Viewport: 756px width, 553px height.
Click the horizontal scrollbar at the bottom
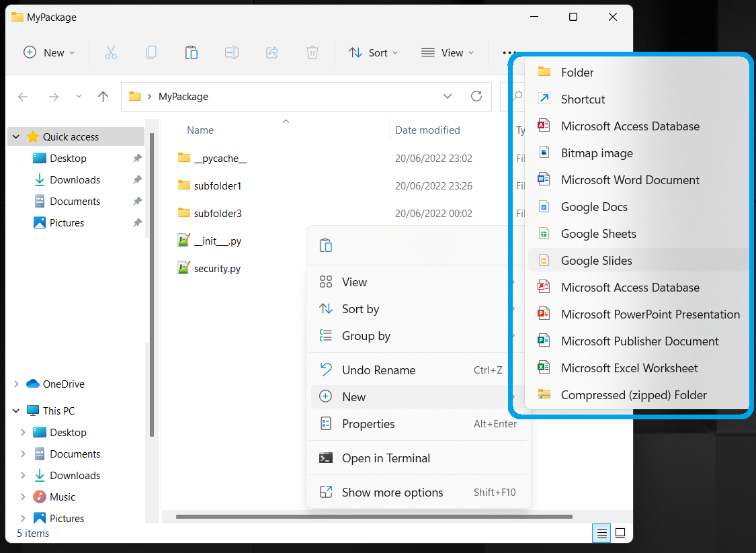point(374,517)
